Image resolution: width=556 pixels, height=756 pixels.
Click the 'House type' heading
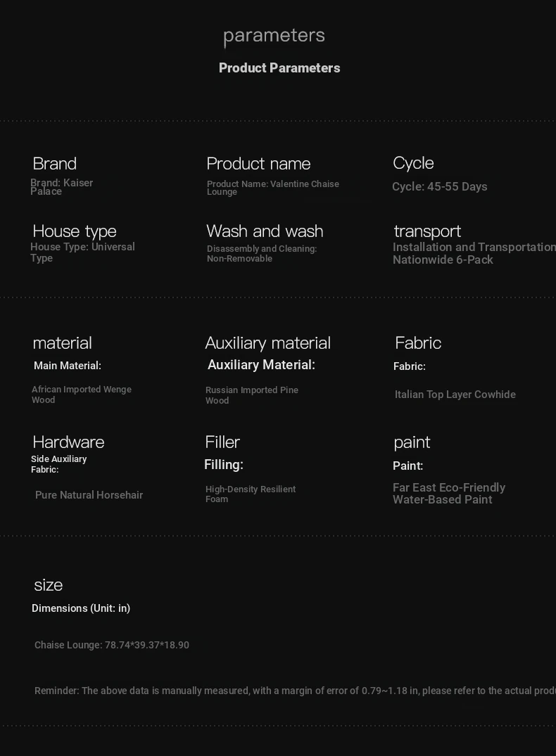coord(75,231)
